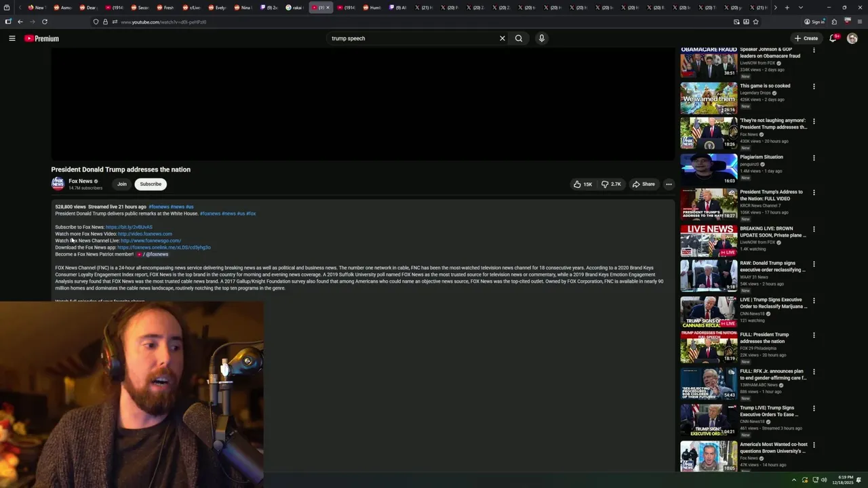
Task: Clear the search box with the X
Action: pyautogui.click(x=502, y=39)
